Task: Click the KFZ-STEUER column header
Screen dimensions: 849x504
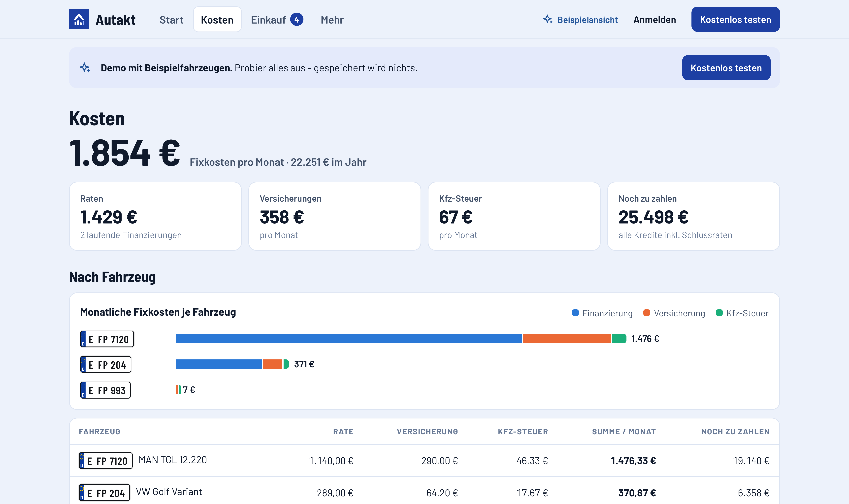Action: click(x=523, y=432)
